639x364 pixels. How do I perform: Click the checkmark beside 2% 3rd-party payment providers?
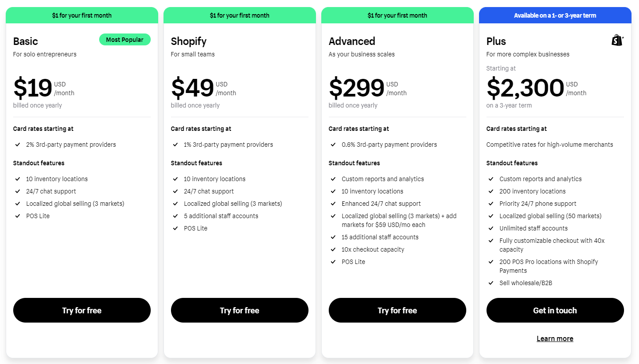18,145
